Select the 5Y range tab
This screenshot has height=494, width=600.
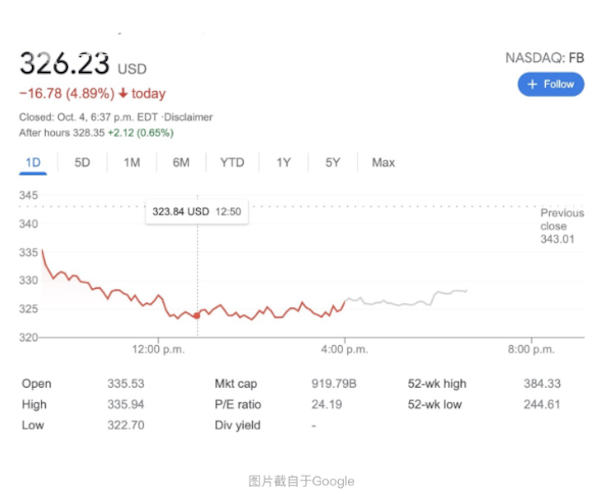[333, 163]
